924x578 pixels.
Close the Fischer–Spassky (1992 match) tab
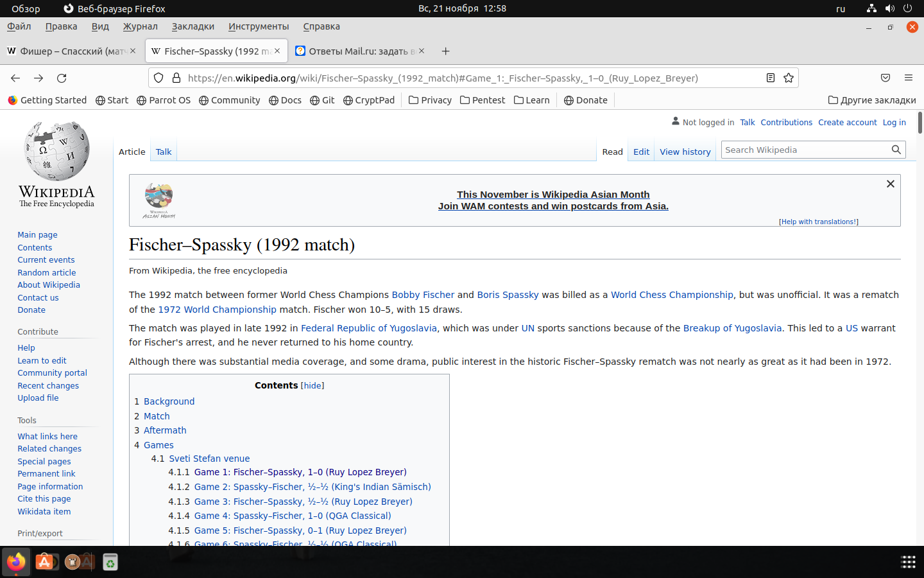click(277, 51)
